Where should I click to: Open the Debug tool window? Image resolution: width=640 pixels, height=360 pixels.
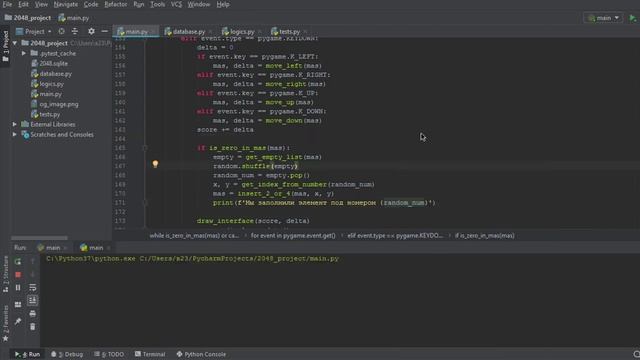[67, 354]
